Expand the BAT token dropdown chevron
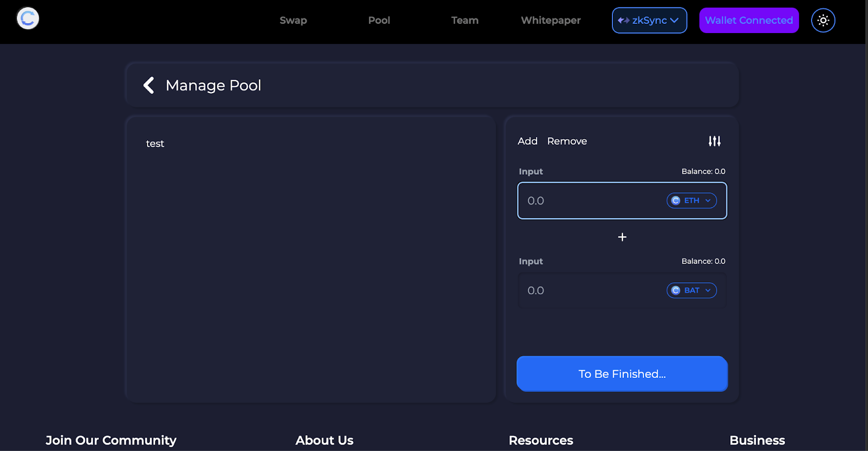 708,291
